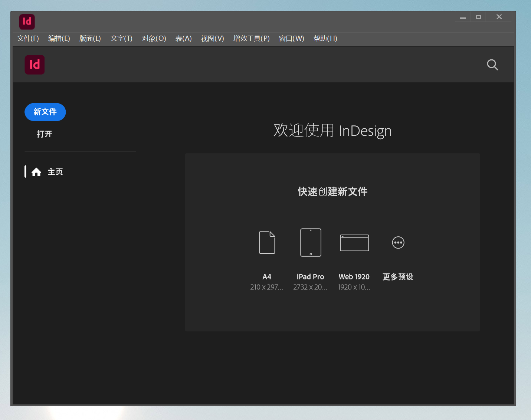The width and height of the screenshot is (531, 420).
Task: Click the 210 x 297... dimensions text
Action: click(266, 287)
